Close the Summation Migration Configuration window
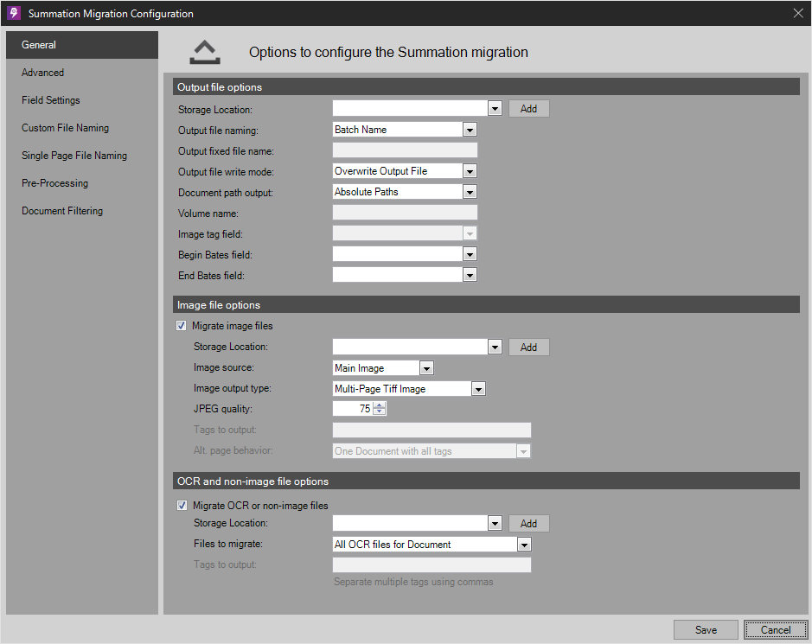Viewport: 812px width, 644px height. tap(798, 14)
